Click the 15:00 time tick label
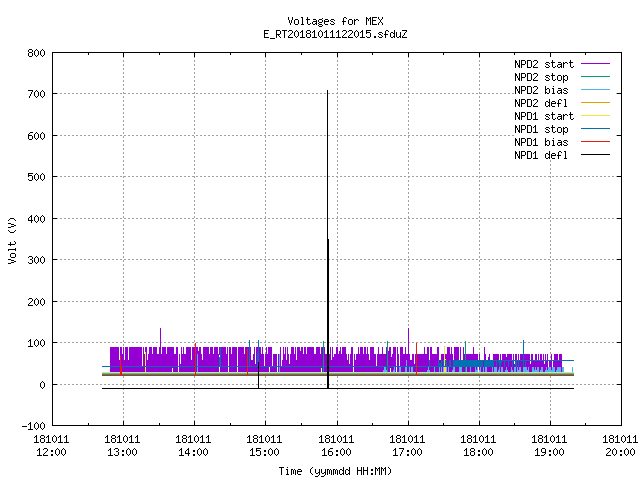Screen dimensions: 640x480 pyautogui.click(x=264, y=453)
